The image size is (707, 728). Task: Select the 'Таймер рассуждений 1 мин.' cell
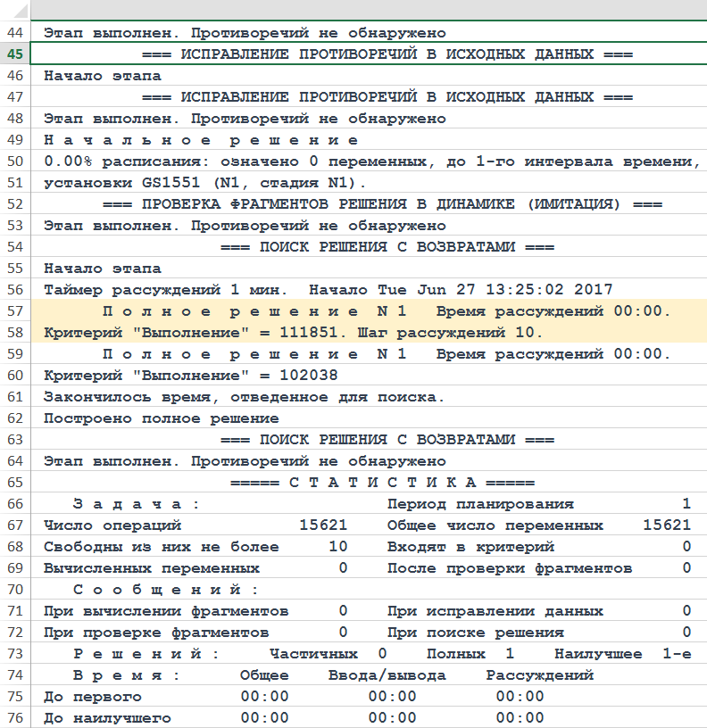165,290
